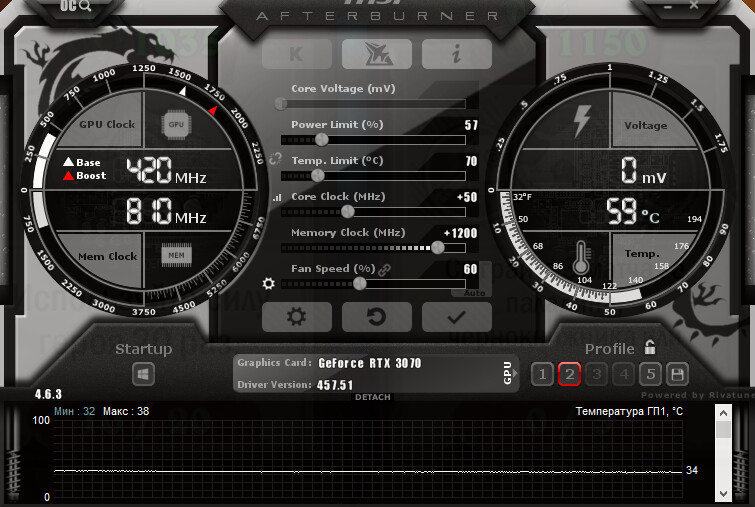Open the OC Scanner search icon
The image size is (755, 507).
click(x=76, y=6)
